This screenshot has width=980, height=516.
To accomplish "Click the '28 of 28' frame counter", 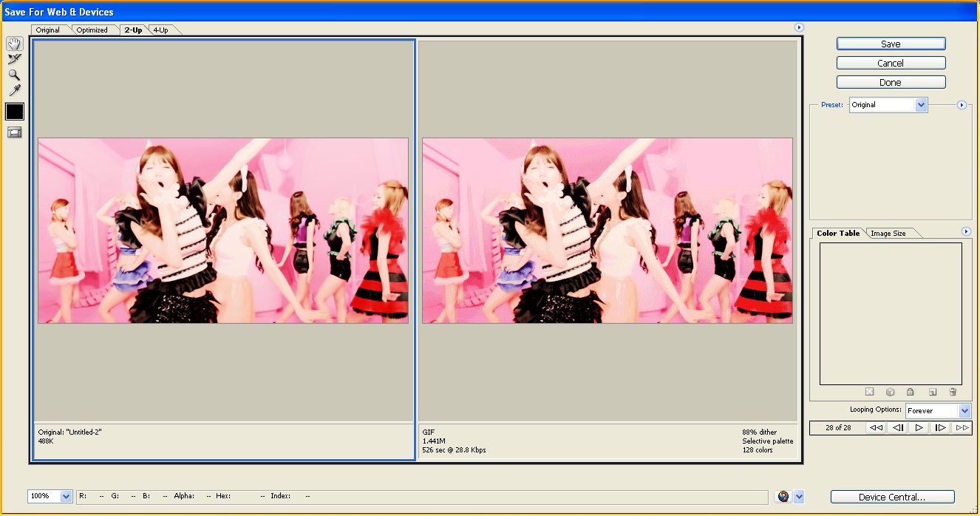I will point(838,427).
